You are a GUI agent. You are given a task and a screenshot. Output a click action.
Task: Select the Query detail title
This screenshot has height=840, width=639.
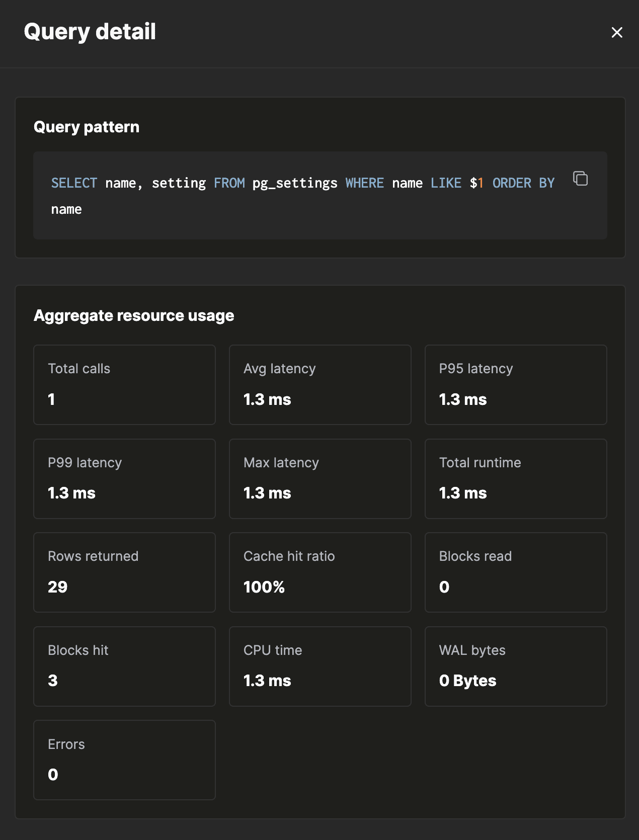pos(90,32)
